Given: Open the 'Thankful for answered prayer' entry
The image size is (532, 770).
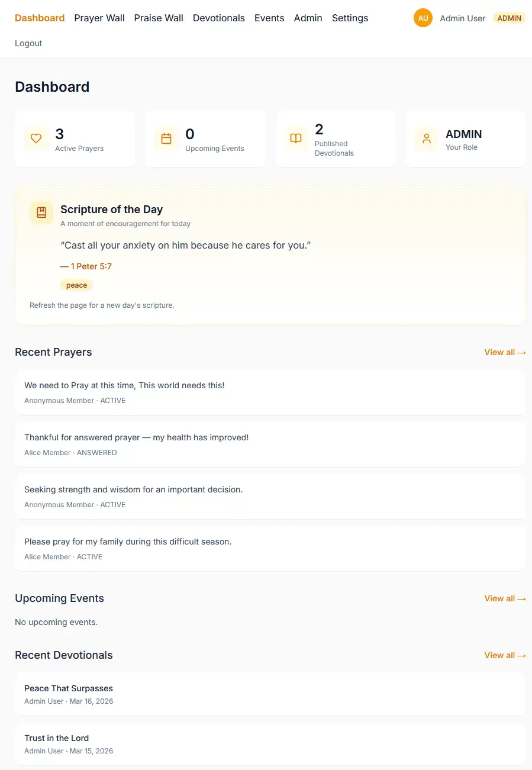Looking at the screenshot, I should [270, 444].
